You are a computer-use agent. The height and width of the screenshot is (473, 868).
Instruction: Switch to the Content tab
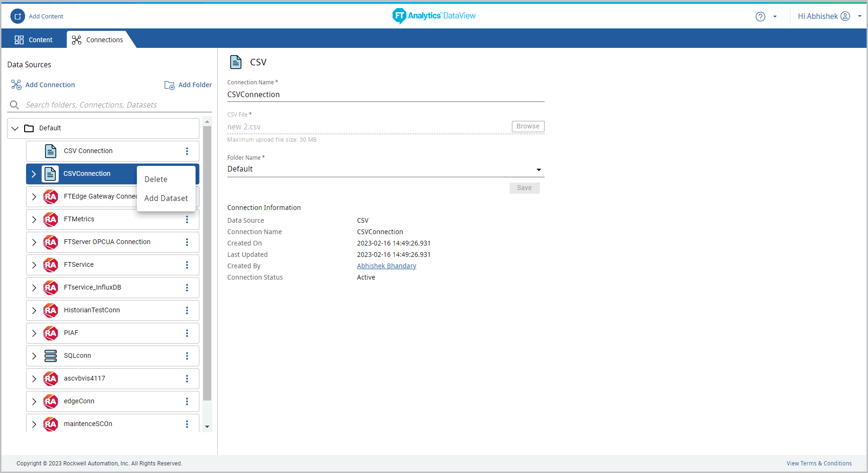(x=34, y=40)
